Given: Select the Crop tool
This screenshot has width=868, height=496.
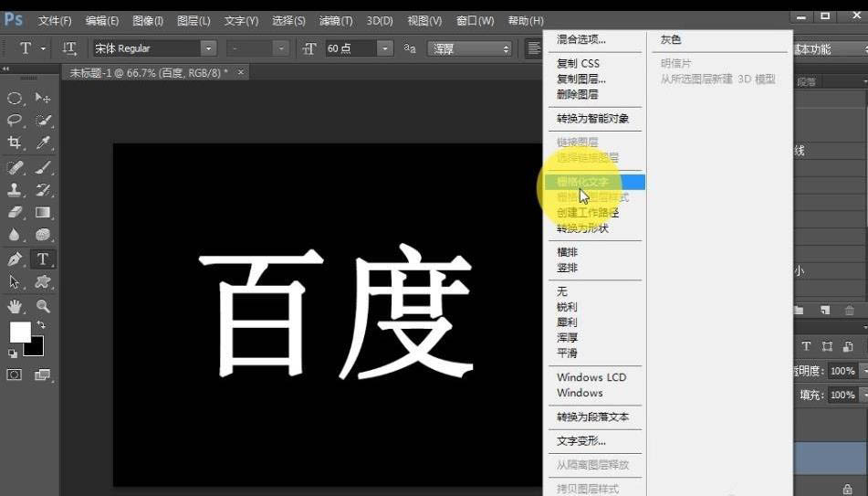Looking at the screenshot, I should (x=15, y=142).
